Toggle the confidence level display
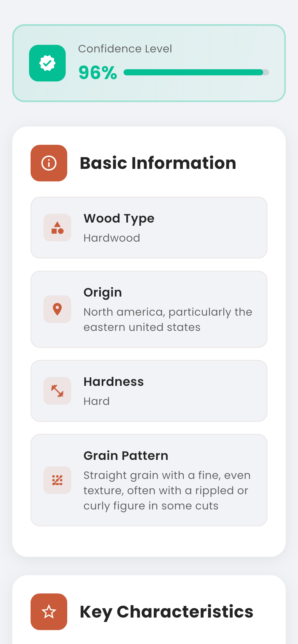 pyautogui.click(x=149, y=63)
